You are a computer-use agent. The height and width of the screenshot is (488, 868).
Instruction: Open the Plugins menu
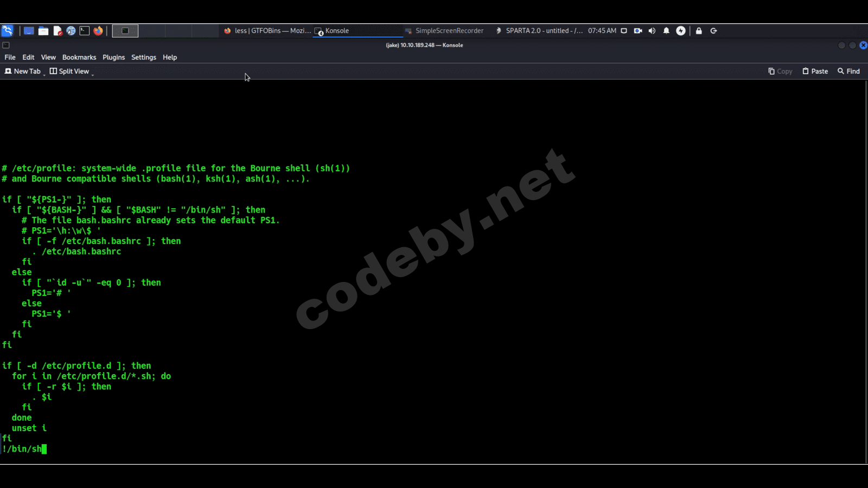coord(113,57)
